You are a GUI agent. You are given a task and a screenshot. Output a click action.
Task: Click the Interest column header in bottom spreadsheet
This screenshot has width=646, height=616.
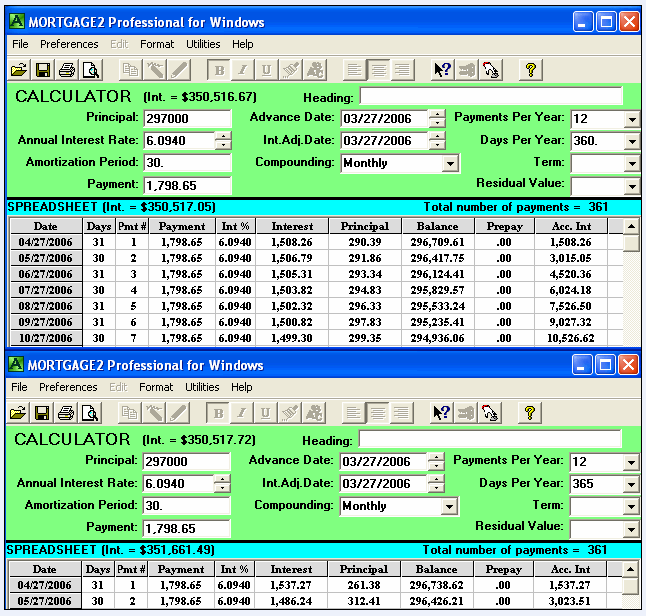[x=291, y=570]
